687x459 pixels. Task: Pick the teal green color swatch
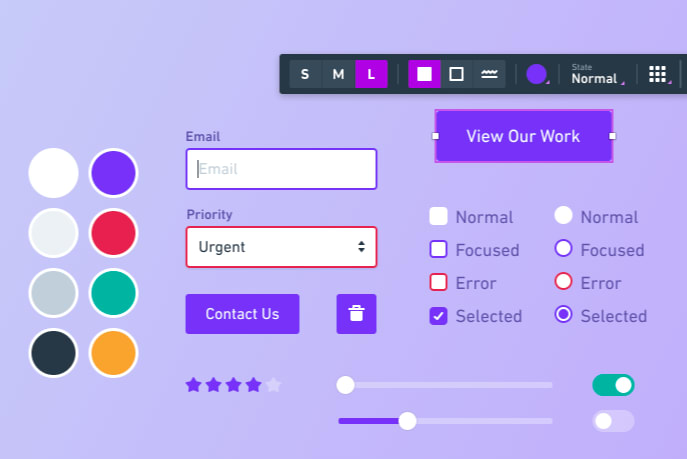113,293
